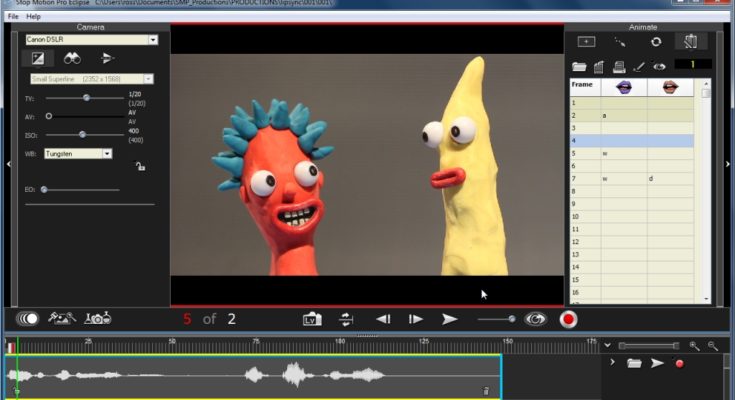Open the Tungsten white balance dropdown
The width and height of the screenshot is (735, 400).
[107, 154]
